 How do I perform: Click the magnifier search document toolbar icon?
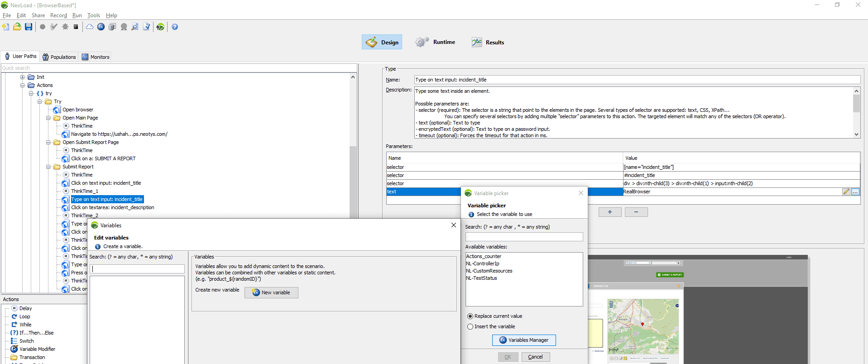coord(135,27)
